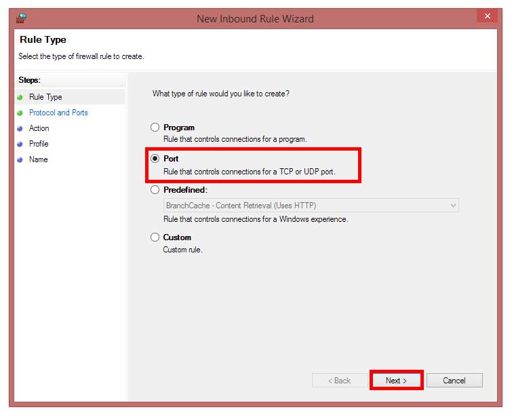The height and width of the screenshot is (420, 514).
Task: Click the disabled Back button
Action: [340, 380]
